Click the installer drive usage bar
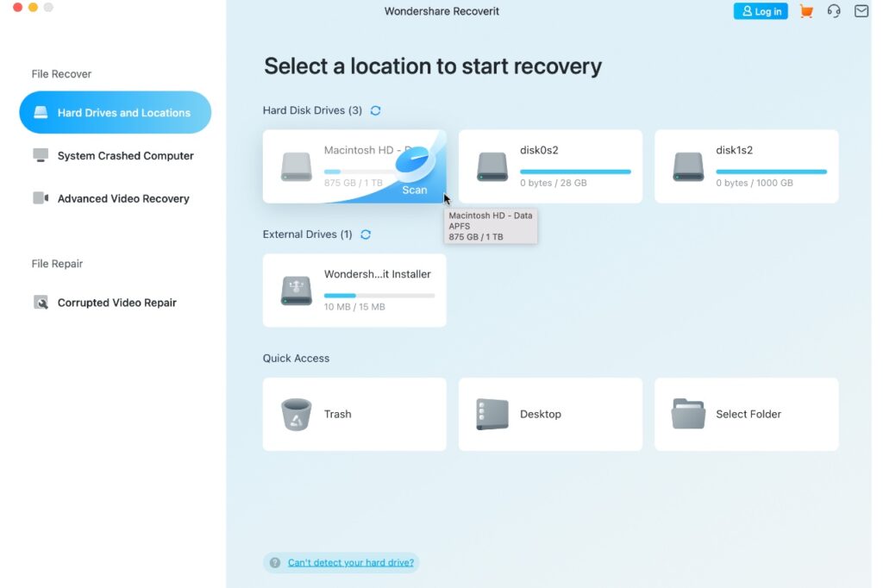This screenshot has width=883, height=588. coord(379,295)
